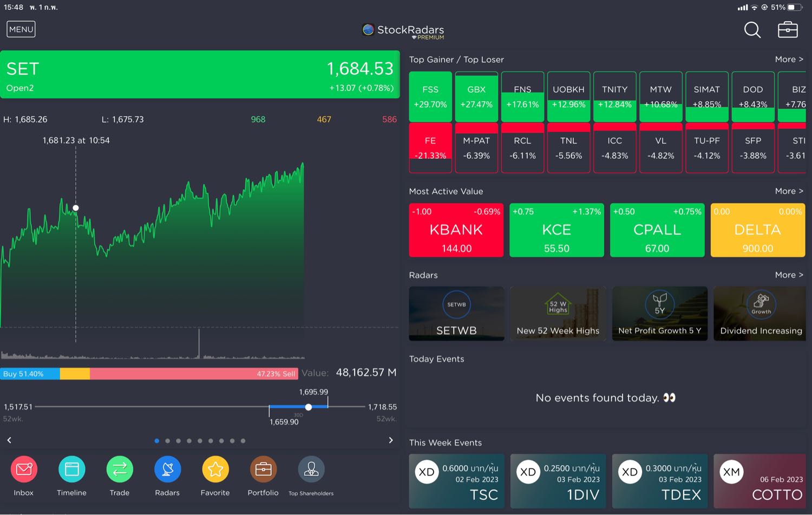Screen dimensions: 812x515
Task: Select top loser FE tile
Action: pos(430,148)
